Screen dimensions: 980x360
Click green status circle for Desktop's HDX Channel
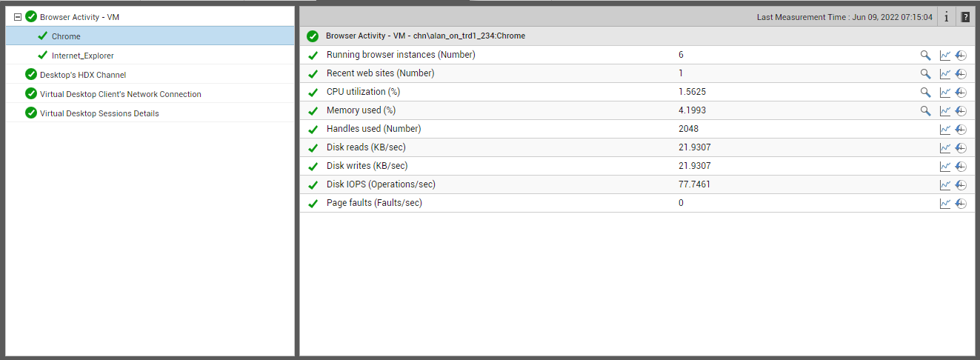[x=30, y=74]
